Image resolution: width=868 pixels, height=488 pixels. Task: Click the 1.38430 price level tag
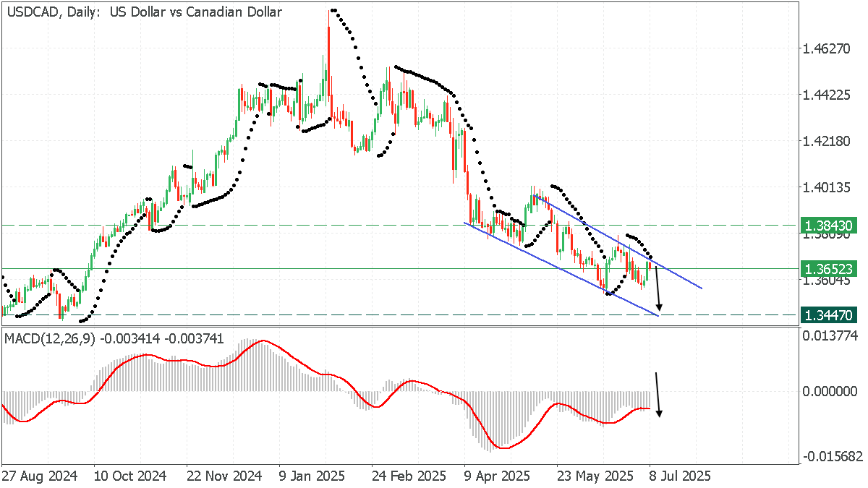click(x=830, y=226)
